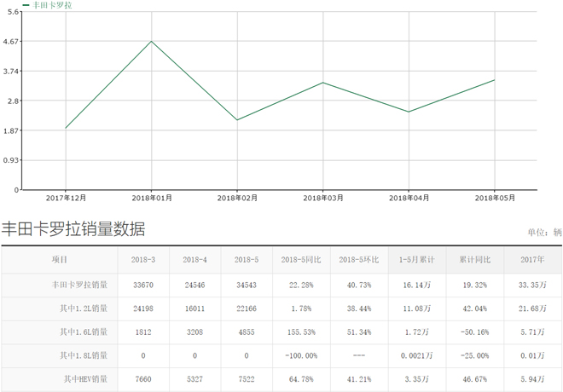Click the 5327 cell
Image resolution: width=563 pixels, height=392 pixels.
(x=194, y=379)
